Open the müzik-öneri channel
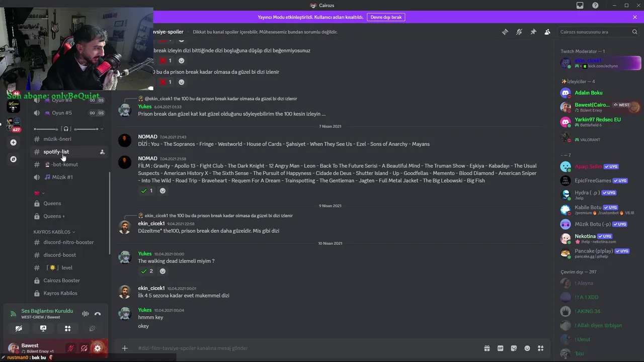644x362 pixels. 57,139
